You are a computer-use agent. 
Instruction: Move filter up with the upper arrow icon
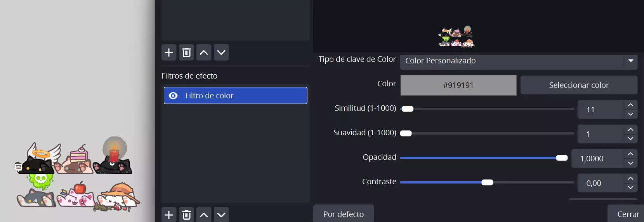coord(204,52)
